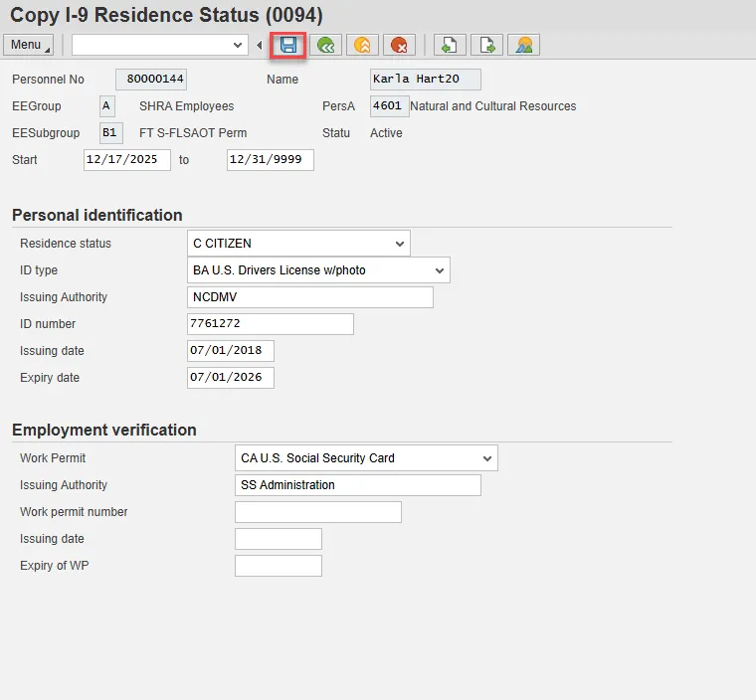Click the Expiry of WP field

(x=278, y=566)
